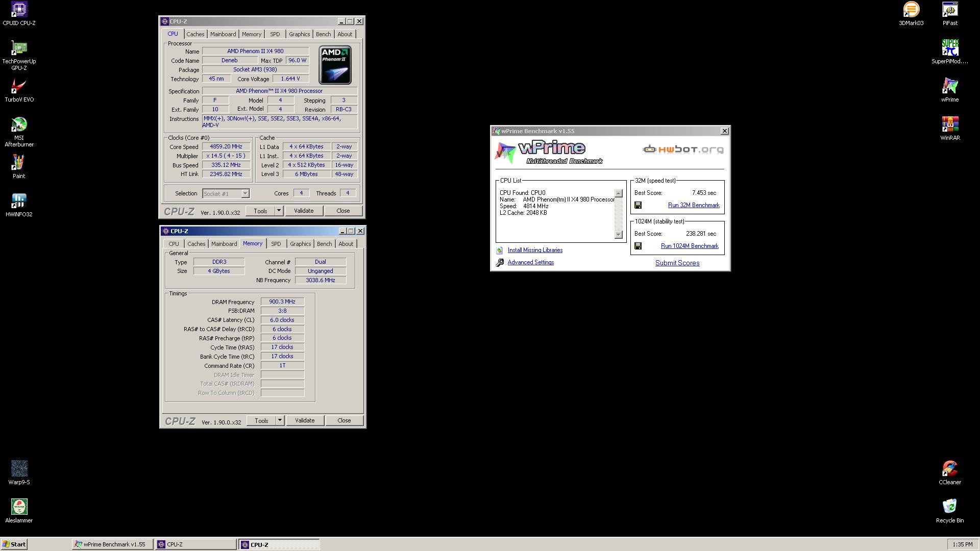The height and width of the screenshot is (551, 980).
Task: Select Warp9-5 desktop icon
Action: coord(19,473)
